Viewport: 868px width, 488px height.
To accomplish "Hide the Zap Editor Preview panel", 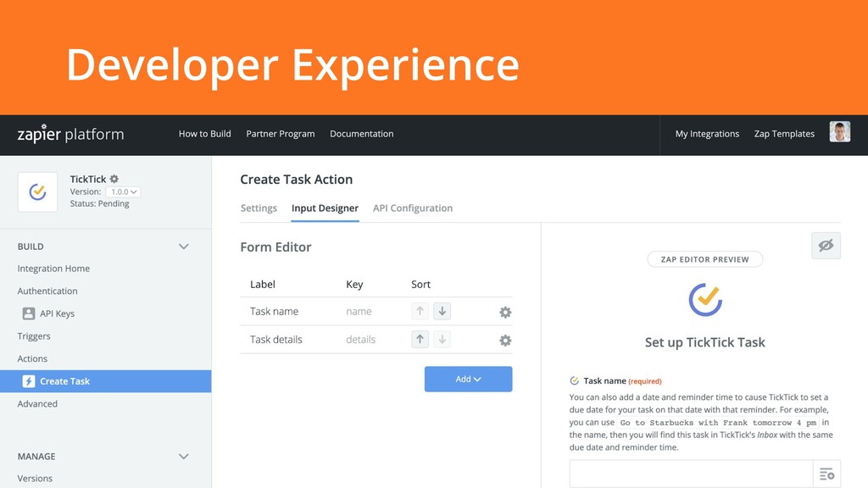I will [826, 245].
